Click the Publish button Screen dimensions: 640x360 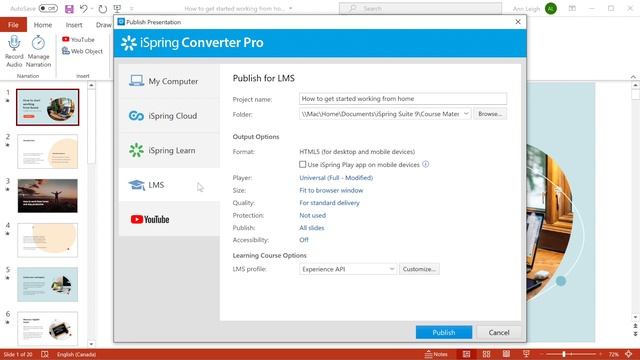click(444, 332)
